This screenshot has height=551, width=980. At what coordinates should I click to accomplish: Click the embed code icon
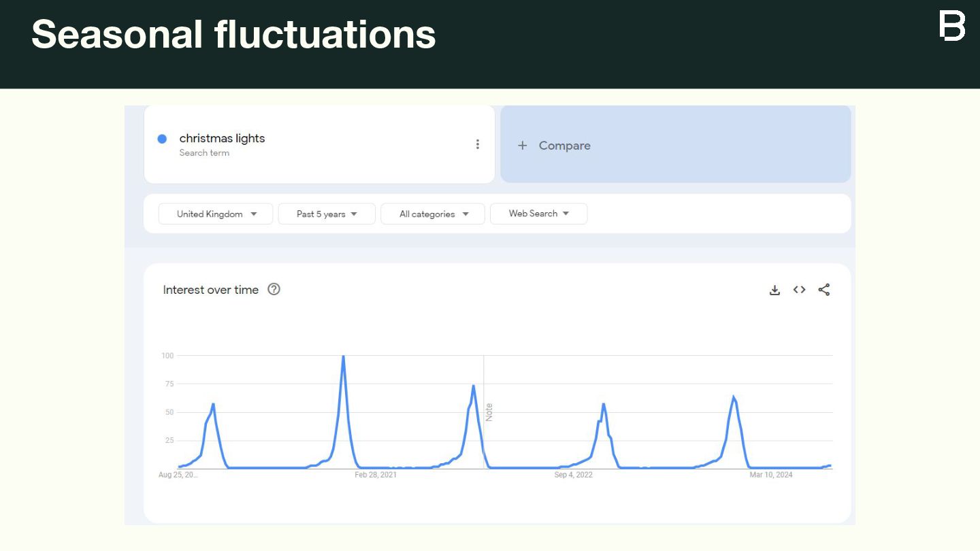tap(799, 290)
